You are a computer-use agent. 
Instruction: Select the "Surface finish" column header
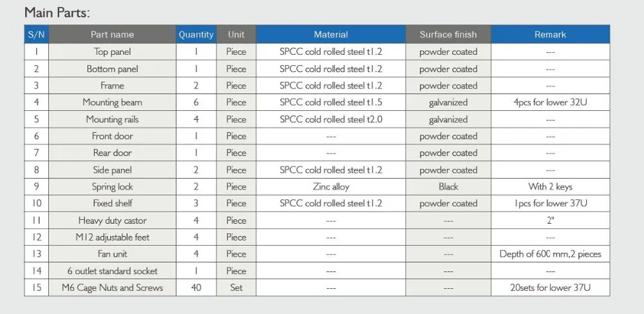tap(448, 35)
